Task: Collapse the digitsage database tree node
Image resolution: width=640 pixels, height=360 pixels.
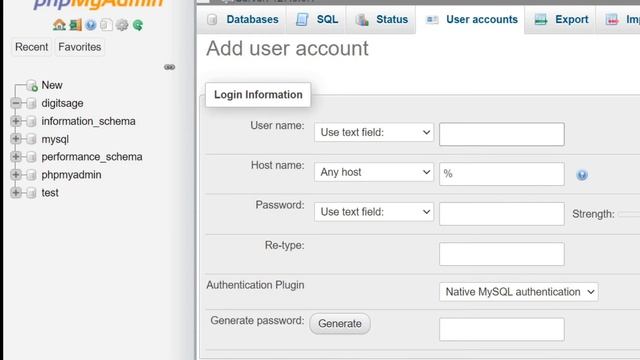Action: pyautogui.click(x=16, y=103)
